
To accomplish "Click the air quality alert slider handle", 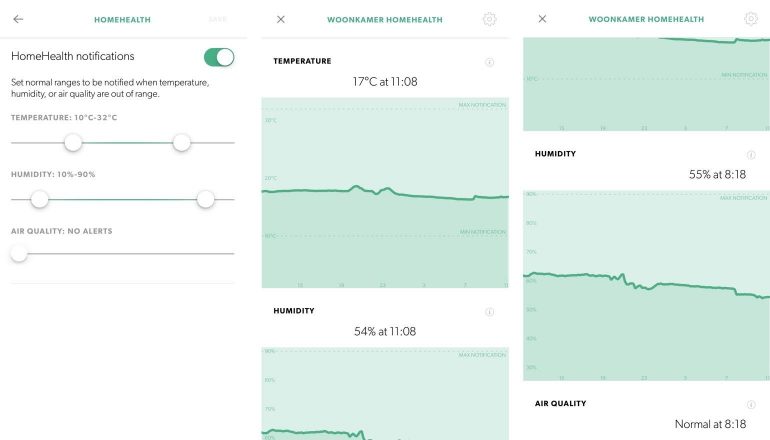I will tap(19, 254).
